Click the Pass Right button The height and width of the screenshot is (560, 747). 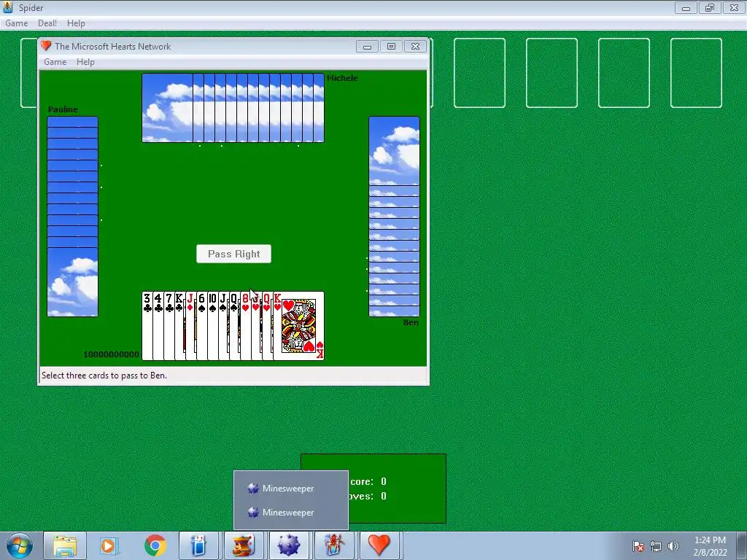click(234, 254)
